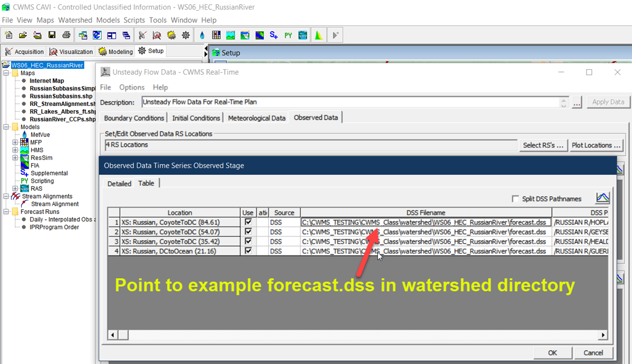This screenshot has height=364, width=632.
Task: Collapse the Maps tree node
Action: click(x=6, y=73)
